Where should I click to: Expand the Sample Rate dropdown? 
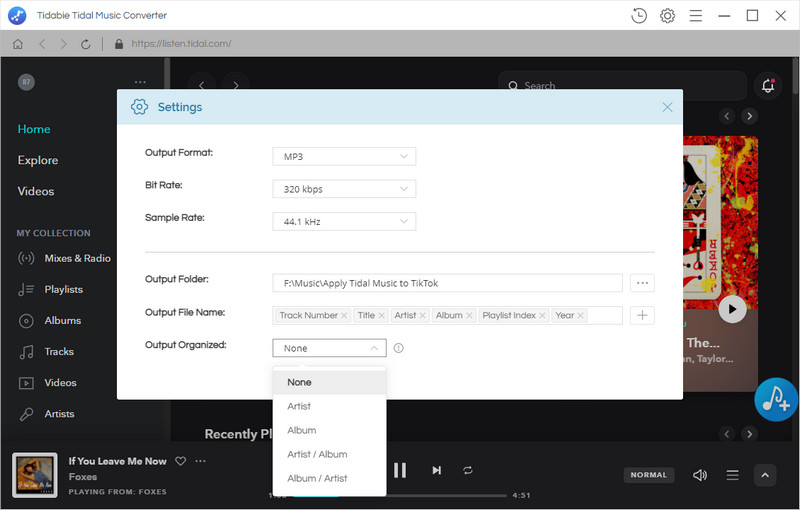click(344, 221)
